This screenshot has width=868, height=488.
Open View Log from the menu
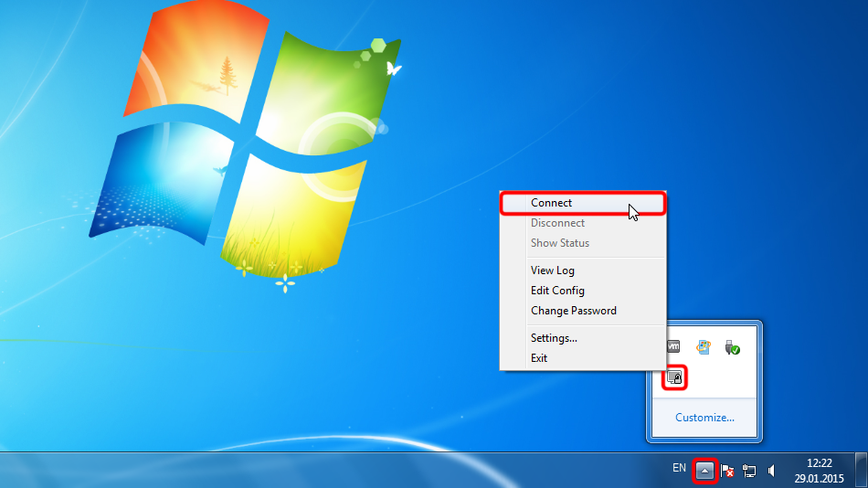552,271
